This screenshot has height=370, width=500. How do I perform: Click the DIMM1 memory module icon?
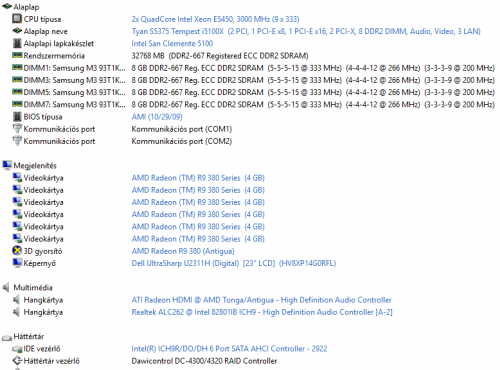point(17,67)
